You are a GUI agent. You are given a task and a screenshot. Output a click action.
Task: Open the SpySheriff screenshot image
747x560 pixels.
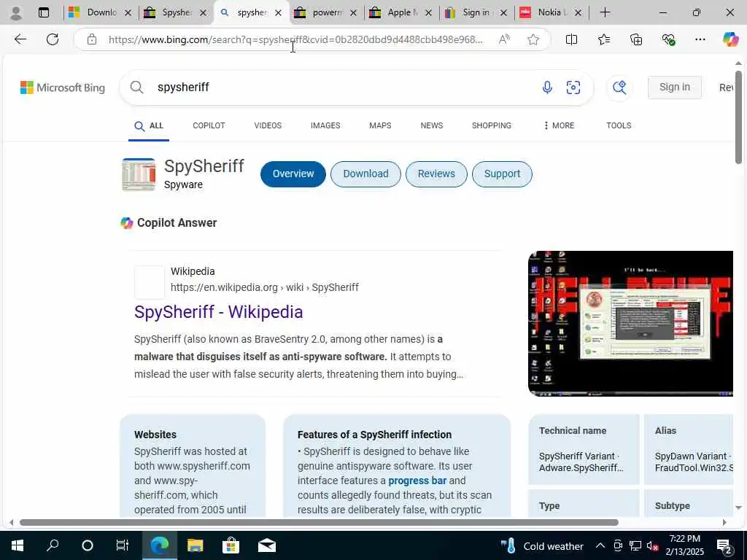630,323
